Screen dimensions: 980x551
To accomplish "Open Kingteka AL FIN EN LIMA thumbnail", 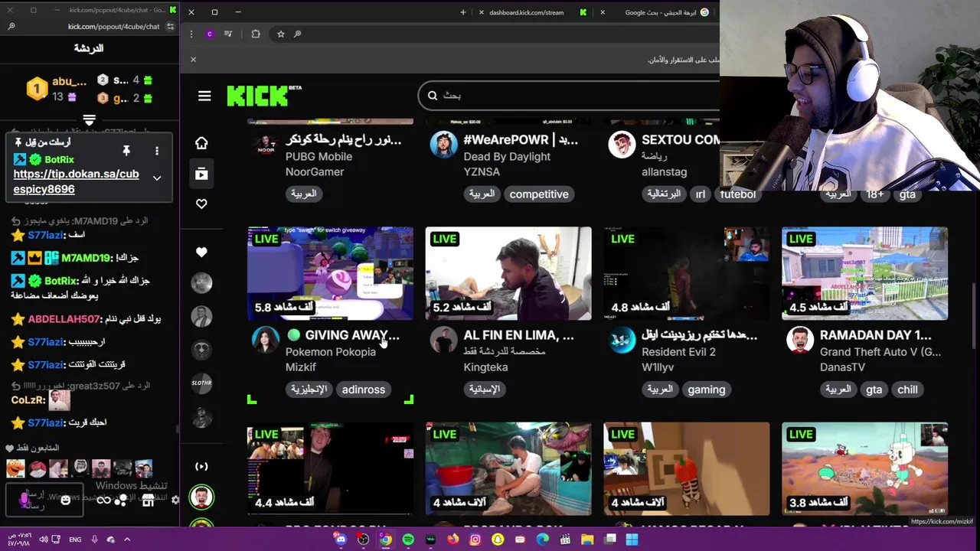I will [x=508, y=273].
